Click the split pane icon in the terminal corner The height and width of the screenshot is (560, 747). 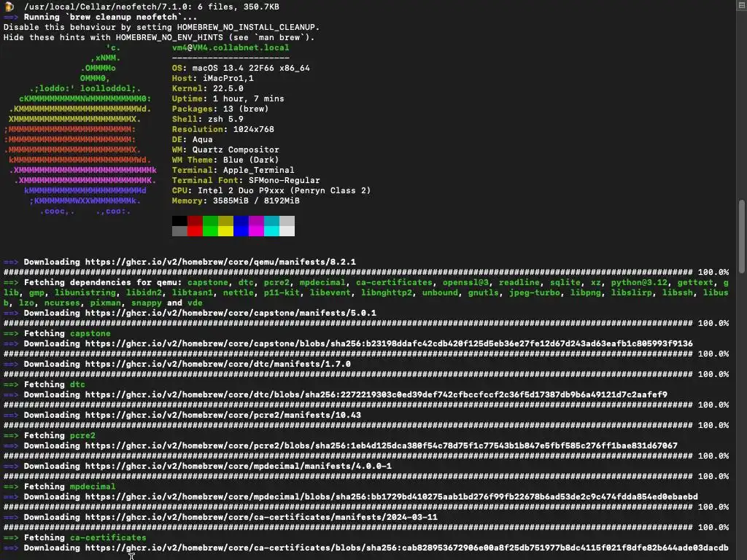pyautogui.click(x=742, y=5)
